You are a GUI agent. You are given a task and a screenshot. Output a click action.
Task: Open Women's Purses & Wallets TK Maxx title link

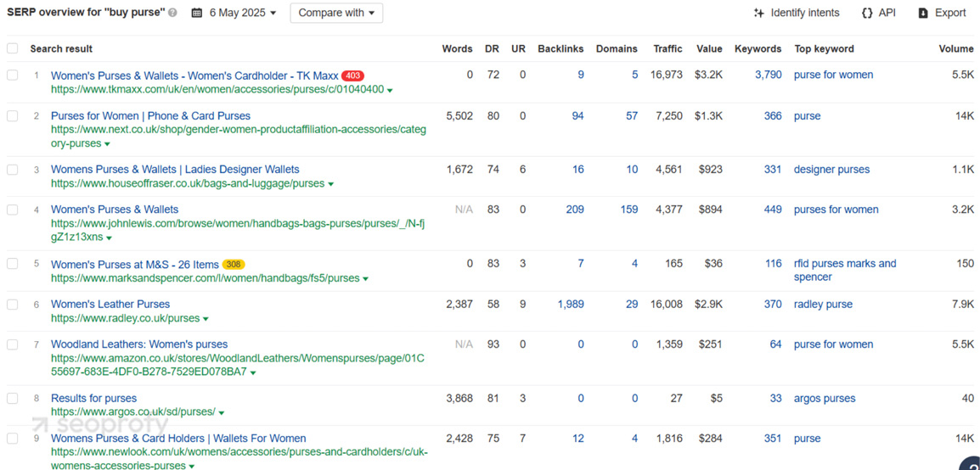tap(194, 76)
